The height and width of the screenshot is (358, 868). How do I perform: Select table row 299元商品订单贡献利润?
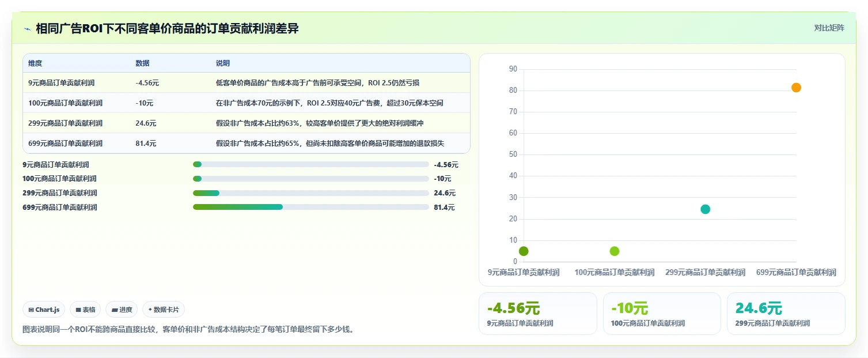point(247,123)
